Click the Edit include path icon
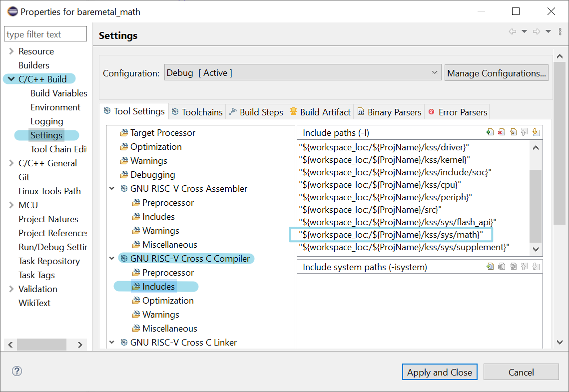Image resolution: width=569 pixels, height=392 pixels. point(513,132)
